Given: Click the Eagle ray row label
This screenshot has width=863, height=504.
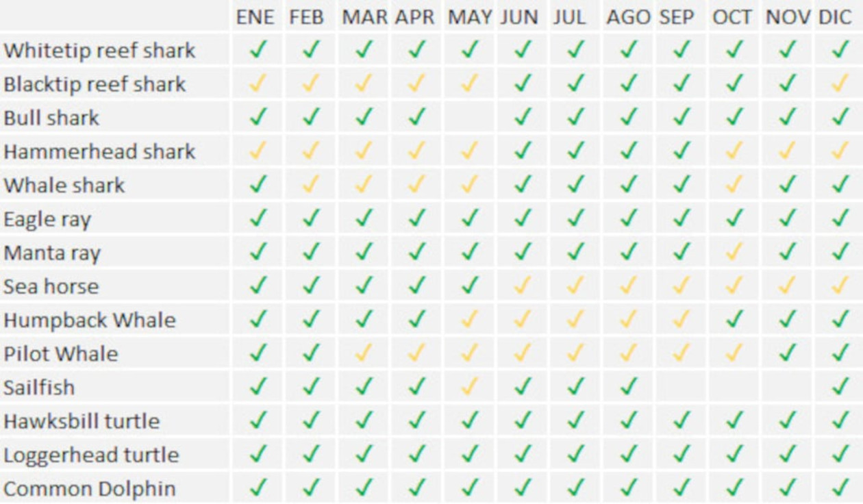Looking at the screenshot, I should coord(47,219).
